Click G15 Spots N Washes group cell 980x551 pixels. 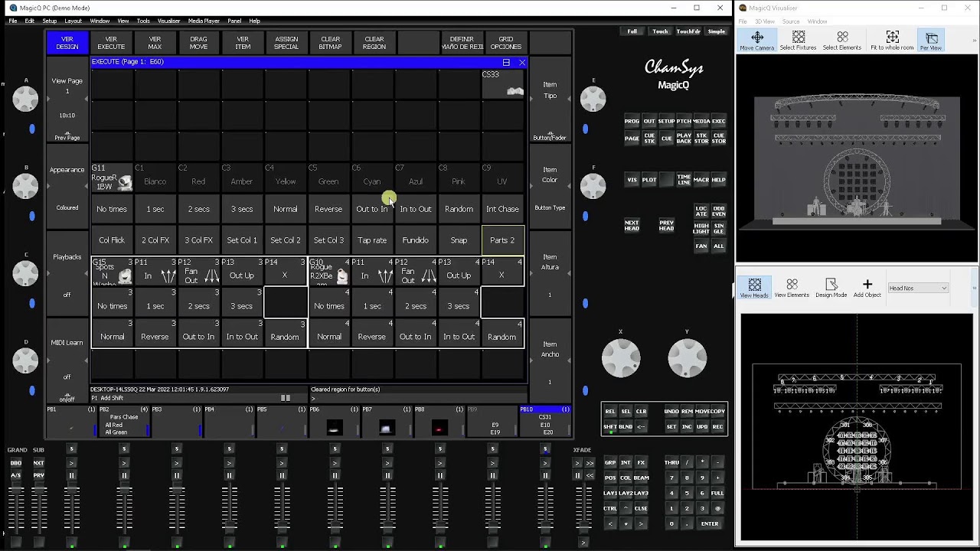click(112, 272)
